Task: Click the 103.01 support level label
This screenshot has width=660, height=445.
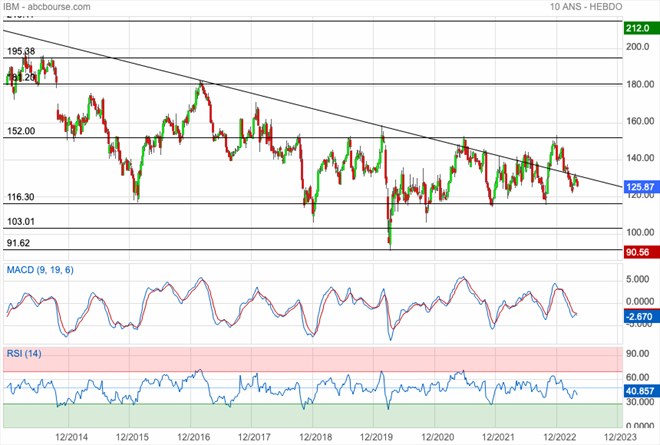Action: 21,221
